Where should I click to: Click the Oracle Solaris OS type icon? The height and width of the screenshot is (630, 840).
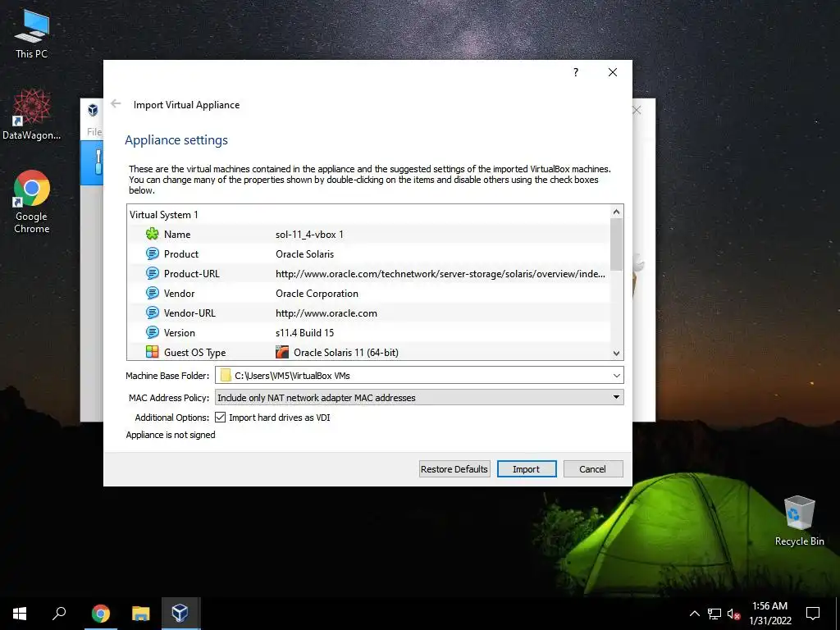(282, 352)
